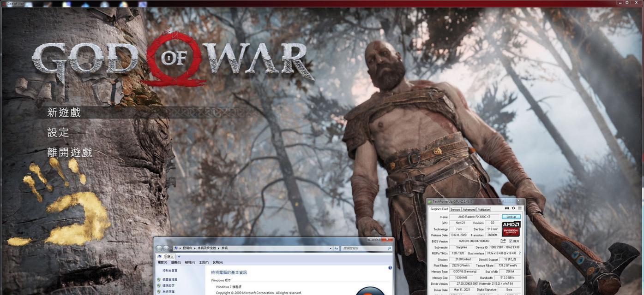Click the GPU-Z refresh icon

pos(513,208)
